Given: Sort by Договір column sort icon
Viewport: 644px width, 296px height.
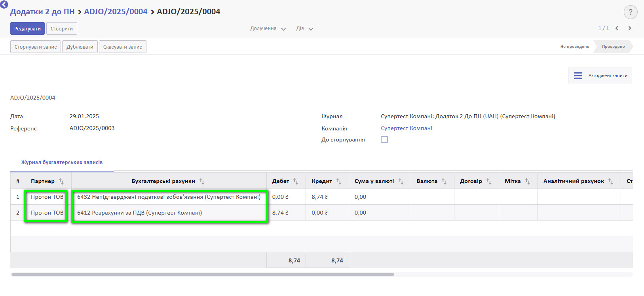Looking at the screenshot, I should point(489,181).
